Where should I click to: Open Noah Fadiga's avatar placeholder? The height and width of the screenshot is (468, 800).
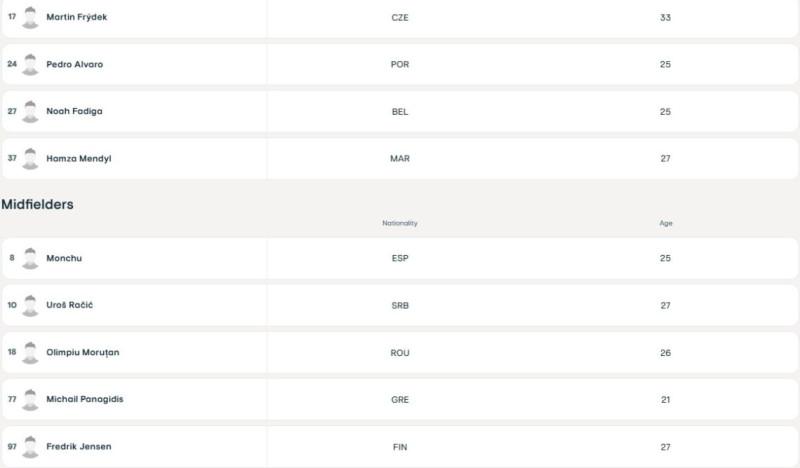30,112
